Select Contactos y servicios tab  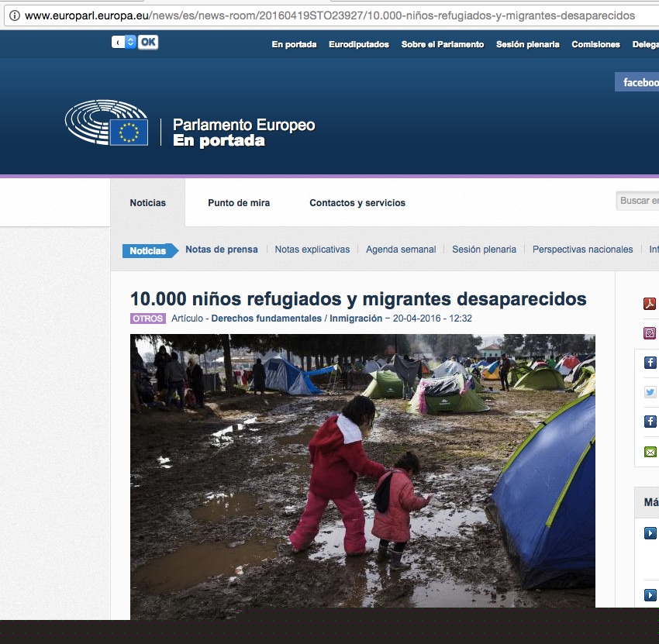pyautogui.click(x=357, y=203)
